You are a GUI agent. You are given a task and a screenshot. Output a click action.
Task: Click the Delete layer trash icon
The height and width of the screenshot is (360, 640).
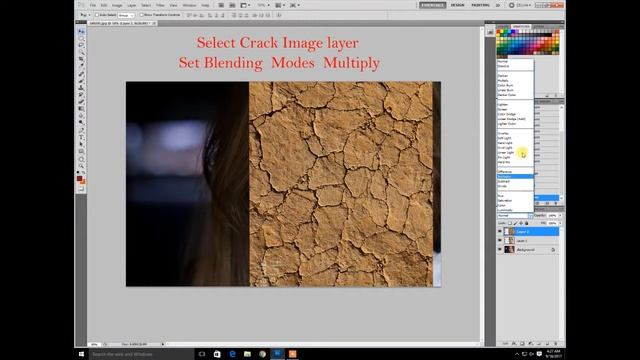coord(556,344)
